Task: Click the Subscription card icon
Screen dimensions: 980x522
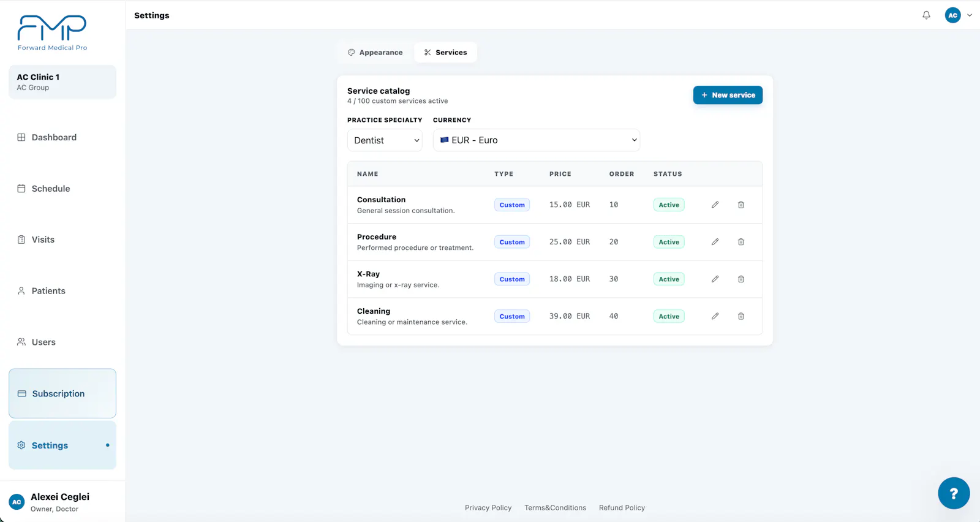Action: (x=22, y=393)
